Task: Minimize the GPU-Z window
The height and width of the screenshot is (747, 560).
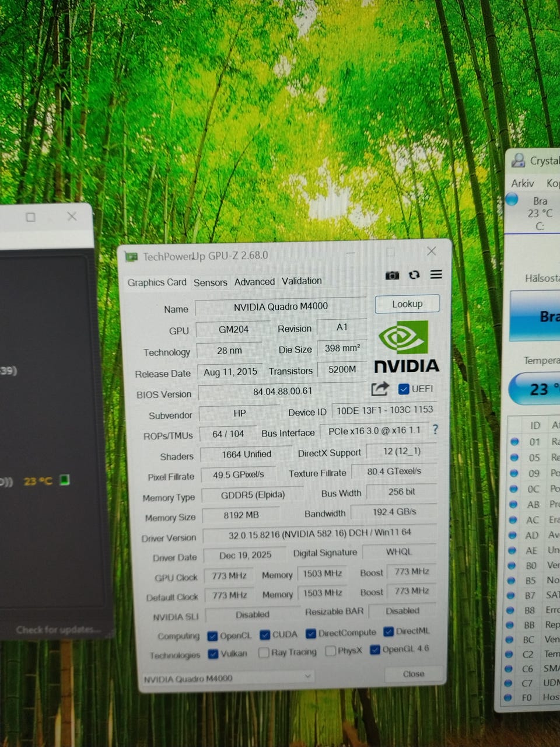Action: [x=351, y=253]
